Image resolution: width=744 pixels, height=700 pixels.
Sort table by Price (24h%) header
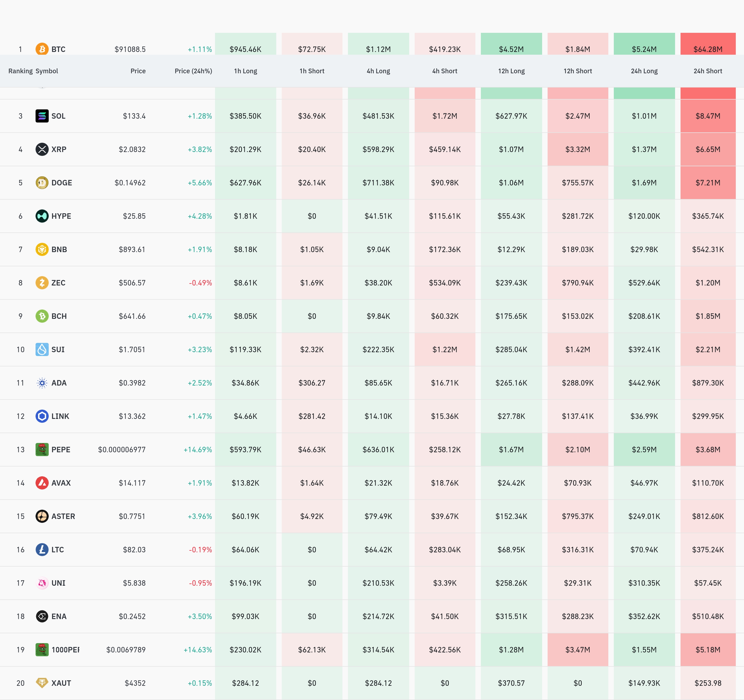[193, 71]
